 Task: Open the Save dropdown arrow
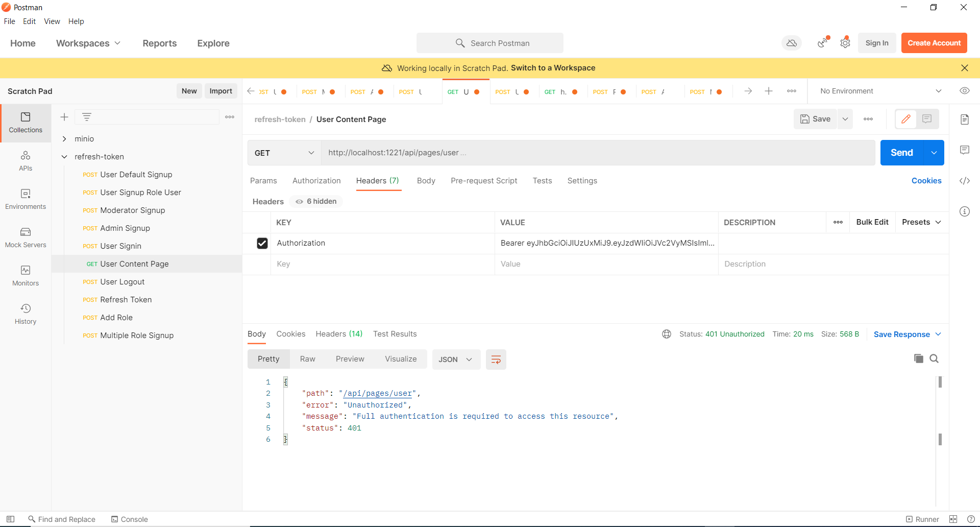(x=845, y=119)
